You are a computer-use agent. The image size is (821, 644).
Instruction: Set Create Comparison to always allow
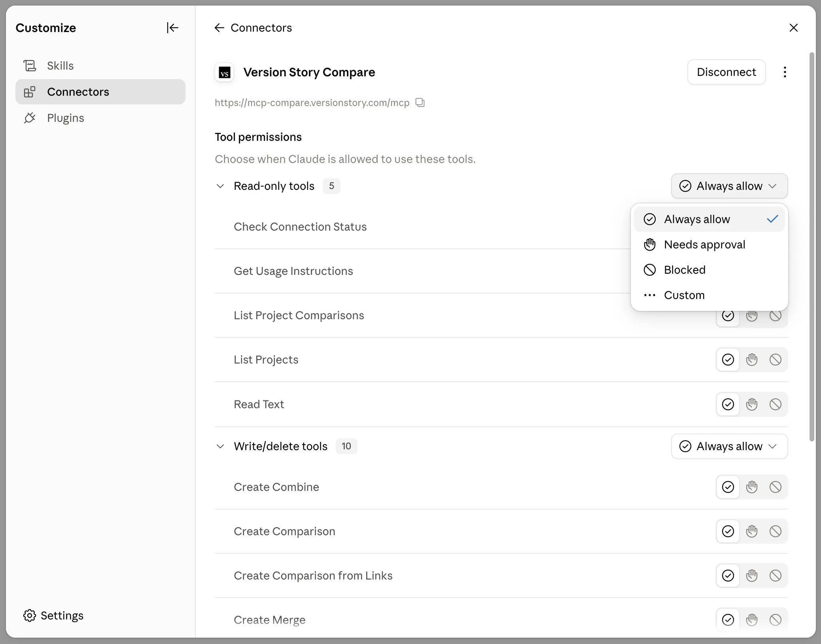tap(728, 531)
